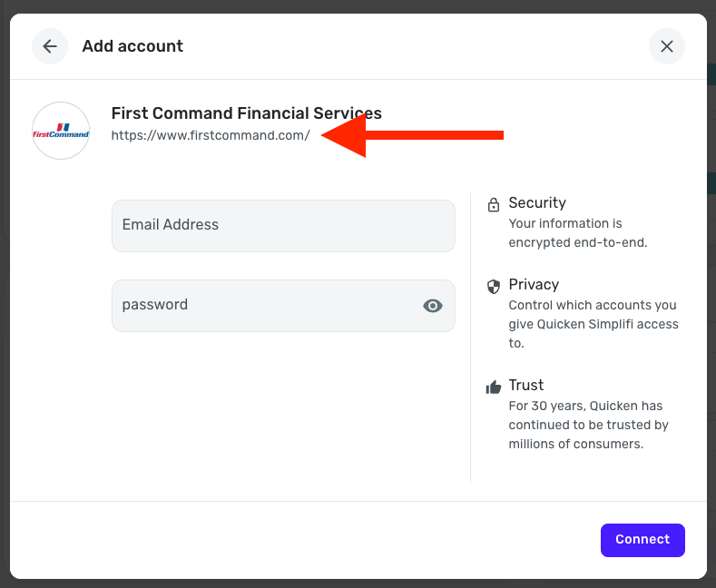The image size is (716, 588).
Task: Click the Trust thumbs-up icon
Action: click(494, 387)
